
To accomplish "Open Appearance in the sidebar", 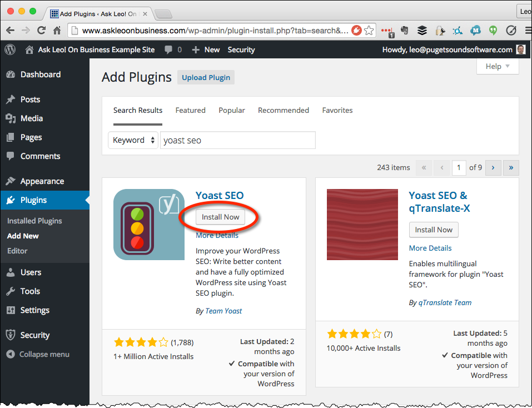I will point(42,181).
